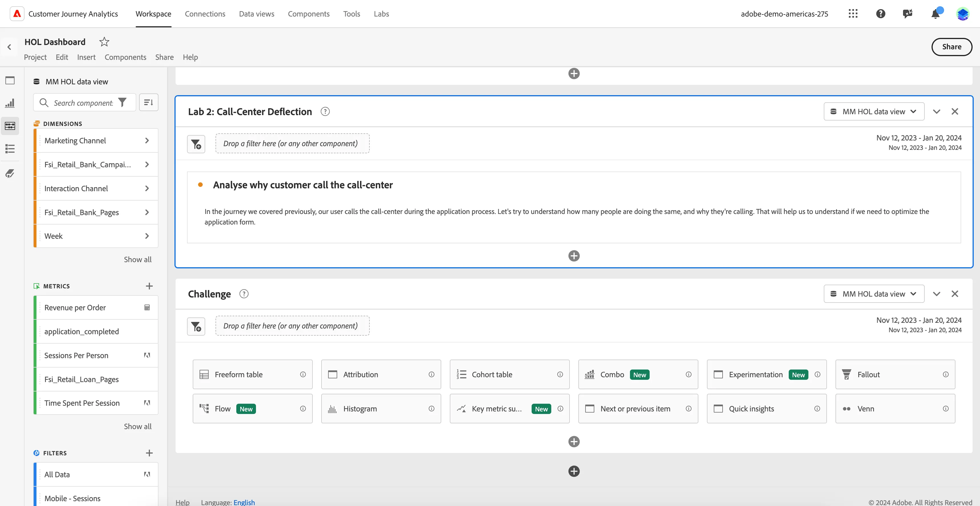Collapse the Challenge panel with chevron
980x506 pixels.
pyautogui.click(x=937, y=294)
